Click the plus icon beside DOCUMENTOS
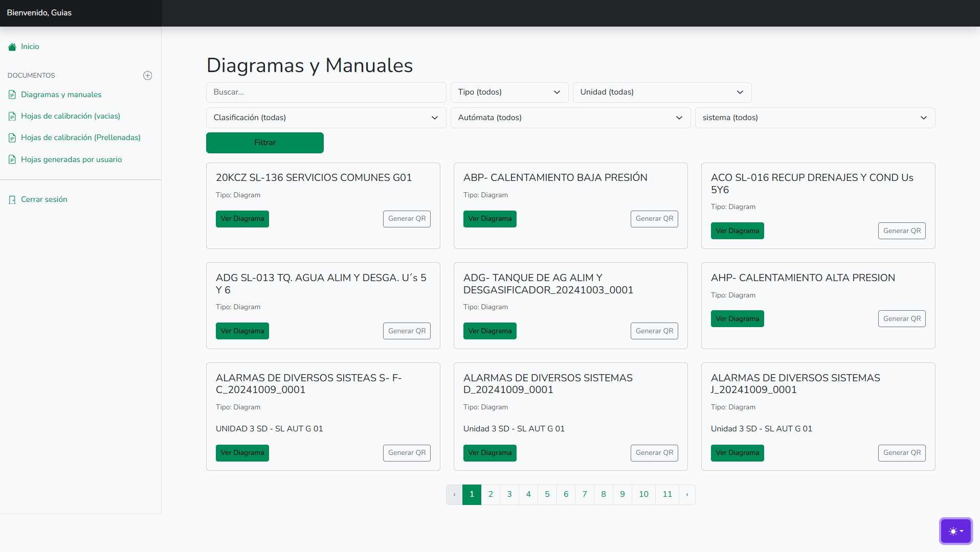The image size is (980, 552). pyautogui.click(x=147, y=75)
